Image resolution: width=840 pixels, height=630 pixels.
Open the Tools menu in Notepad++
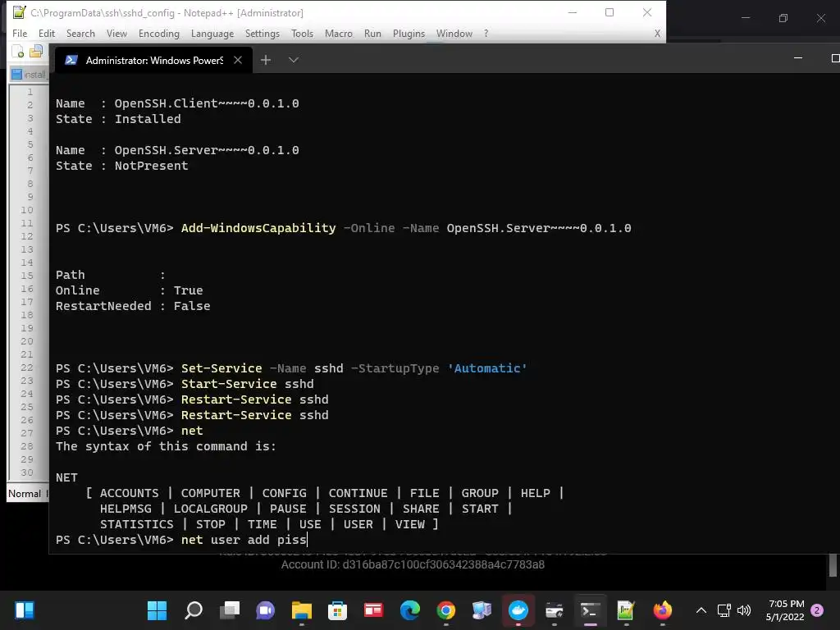302,33
